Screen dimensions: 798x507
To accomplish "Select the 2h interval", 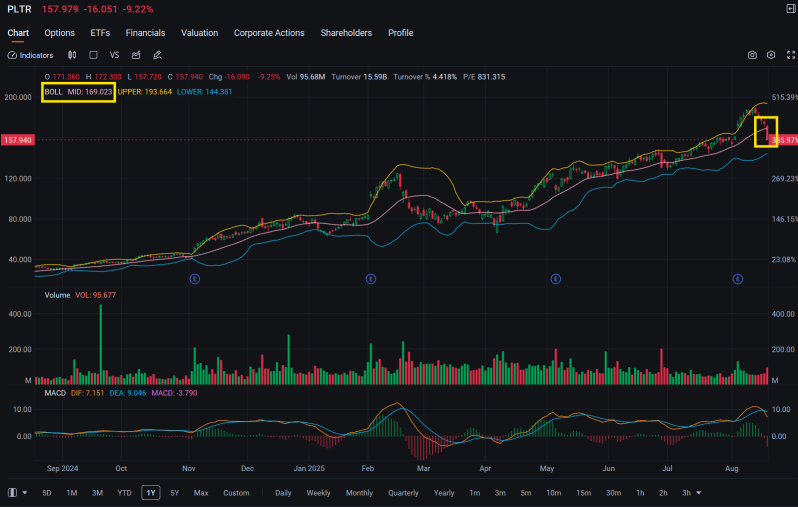I will point(663,493).
